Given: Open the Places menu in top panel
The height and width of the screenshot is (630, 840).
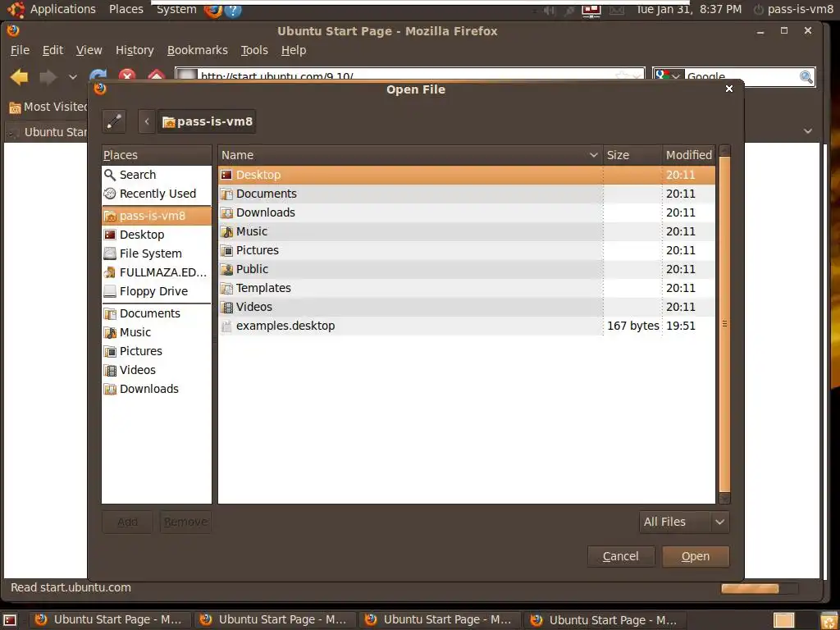Looking at the screenshot, I should click(126, 9).
